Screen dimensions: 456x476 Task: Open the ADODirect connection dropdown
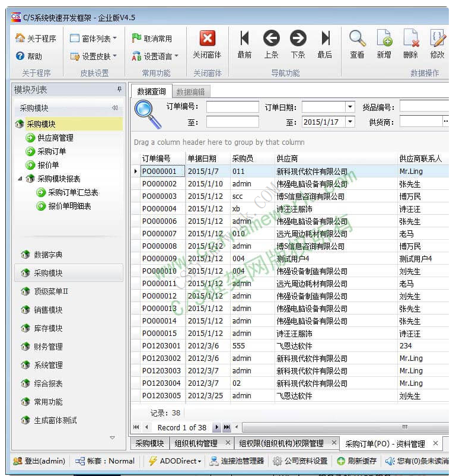(x=175, y=461)
